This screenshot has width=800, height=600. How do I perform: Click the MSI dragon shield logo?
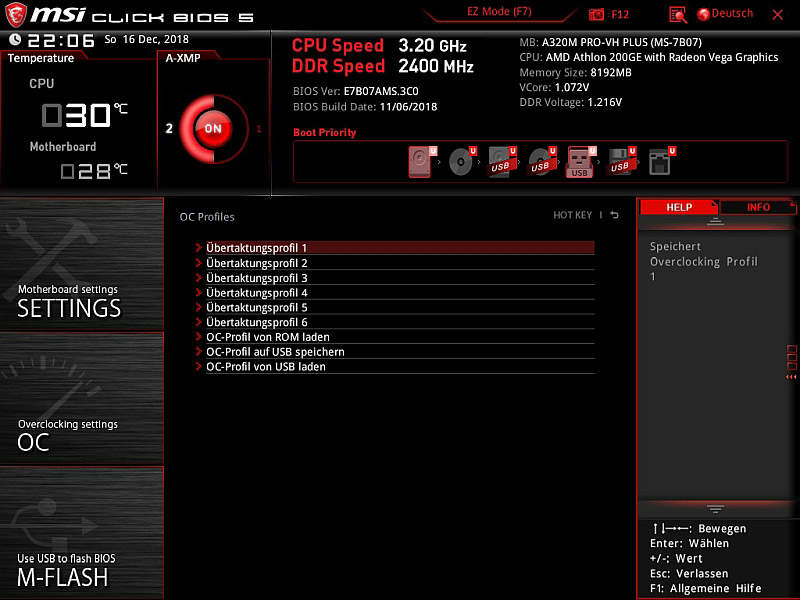pyautogui.click(x=15, y=15)
